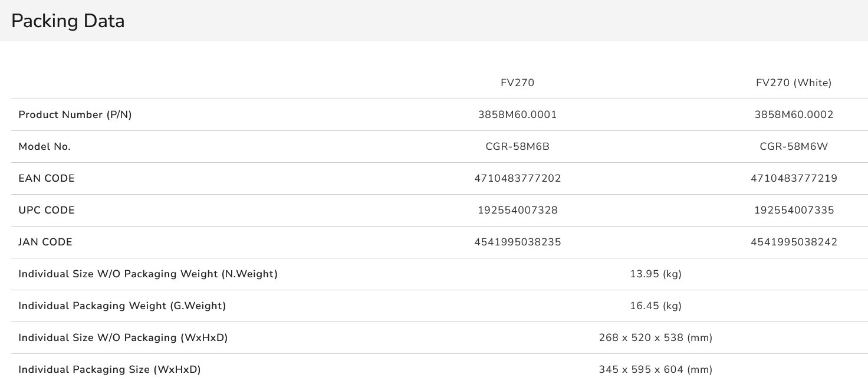Click the JAN CODE row label
Screen dimensions: 868x387
[x=45, y=242]
